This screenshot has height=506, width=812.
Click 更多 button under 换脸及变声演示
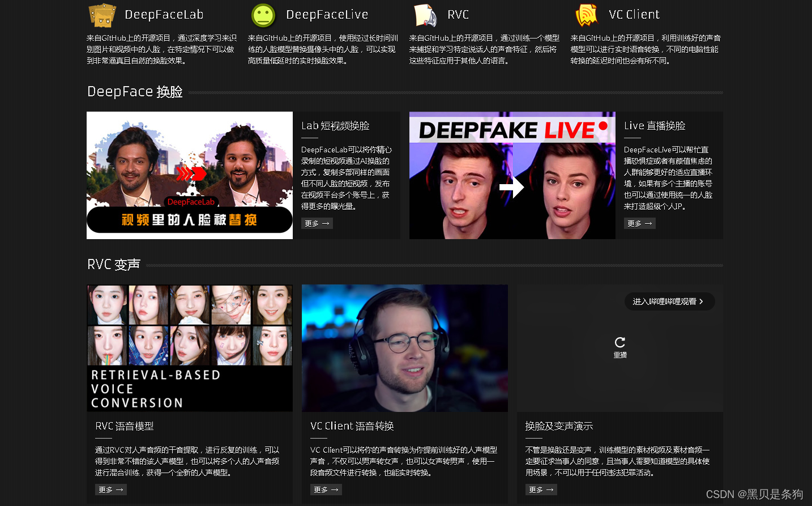click(541, 490)
